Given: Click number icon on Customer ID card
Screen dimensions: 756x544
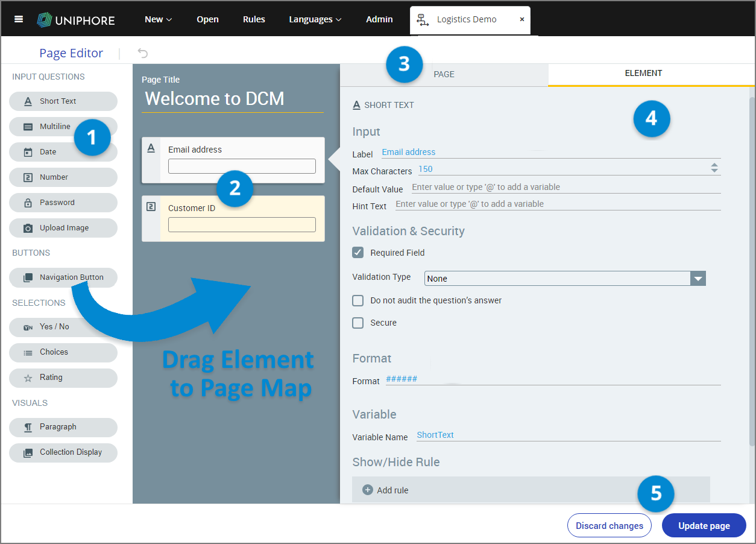Looking at the screenshot, I should tap(151, 207).
